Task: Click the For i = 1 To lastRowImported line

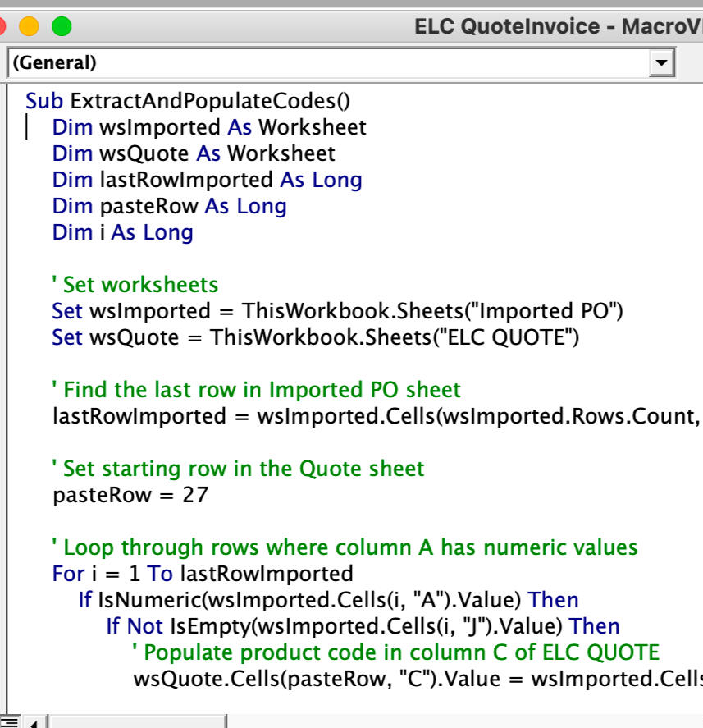Action: point(203,573)
